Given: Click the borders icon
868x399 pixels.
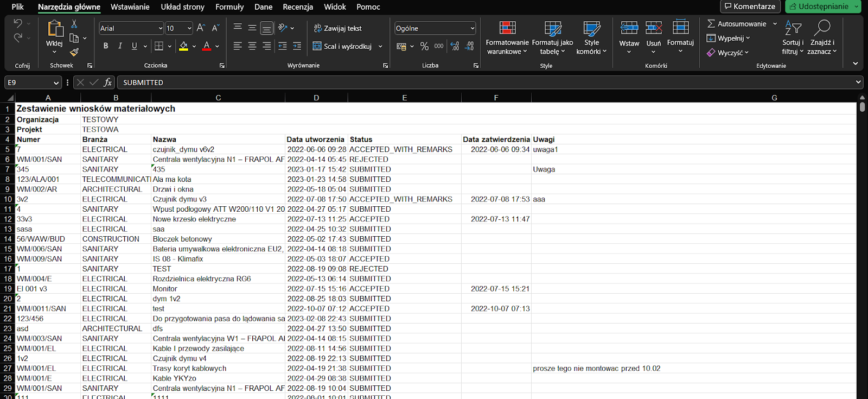Looking at the screenshot, I should point(159,46).
